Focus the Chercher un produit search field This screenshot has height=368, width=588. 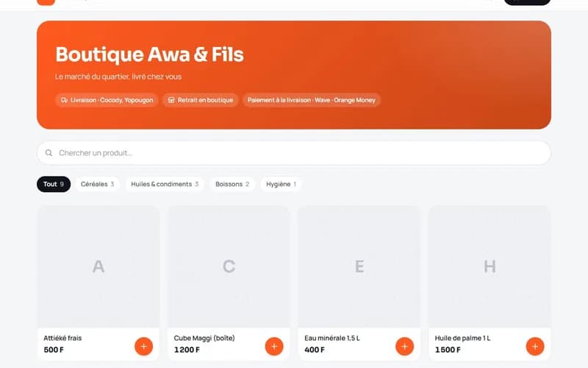(294, 153)
